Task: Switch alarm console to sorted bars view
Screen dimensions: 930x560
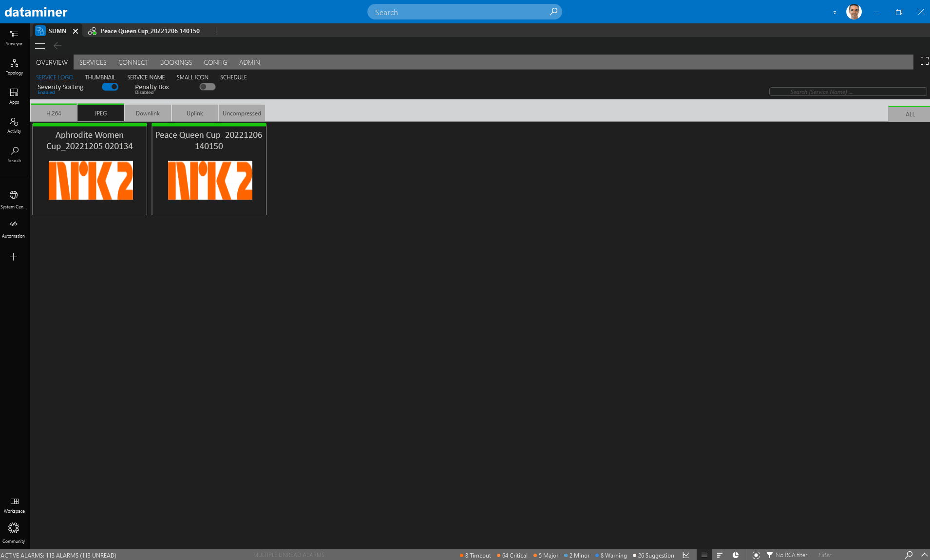Action: pos(720,555)
